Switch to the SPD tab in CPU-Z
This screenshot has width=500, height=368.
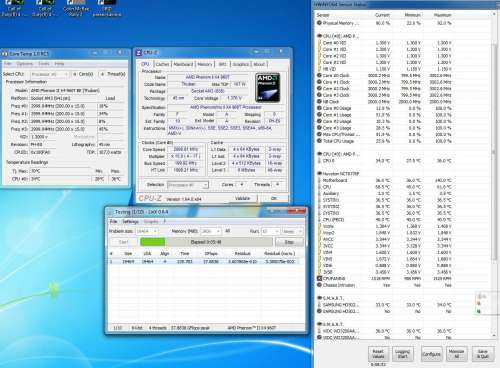point(222,64)
